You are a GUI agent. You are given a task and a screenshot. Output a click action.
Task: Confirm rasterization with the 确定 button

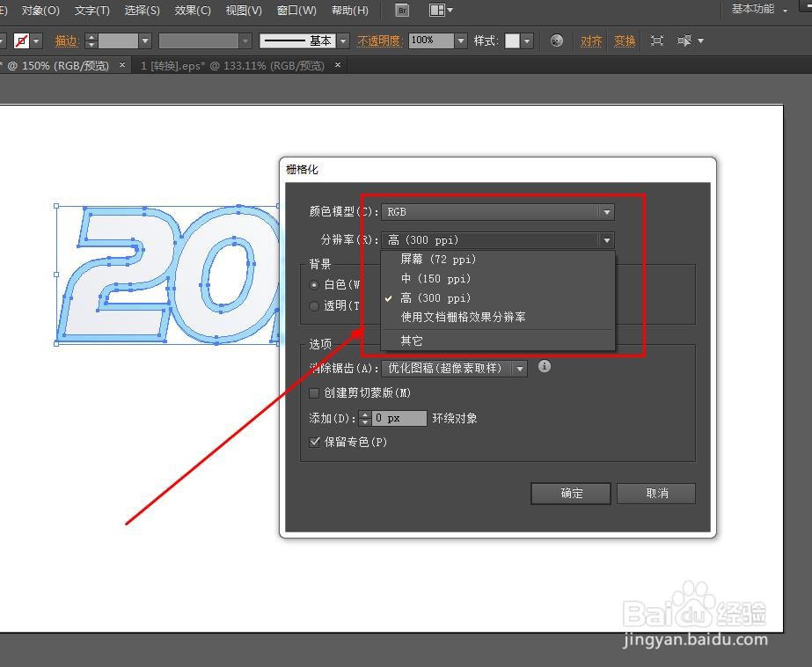click(x=570, y=494)
